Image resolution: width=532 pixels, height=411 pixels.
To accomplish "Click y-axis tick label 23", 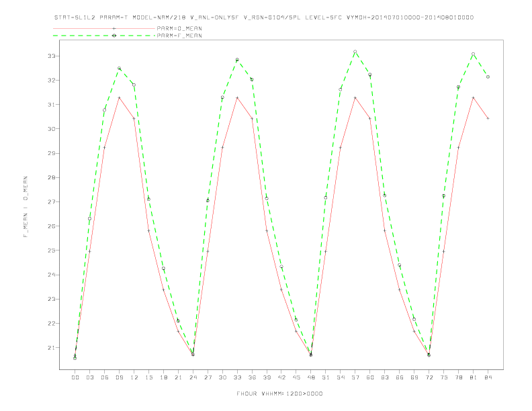I will [x=52, y=299].
